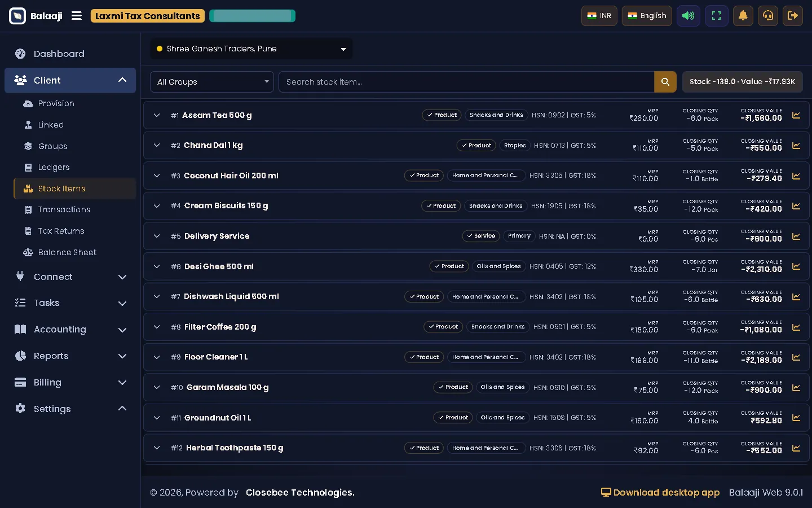Click the Laxmi Tax Consultants badge
The image size is (812, 508).
tap(148, 16)
